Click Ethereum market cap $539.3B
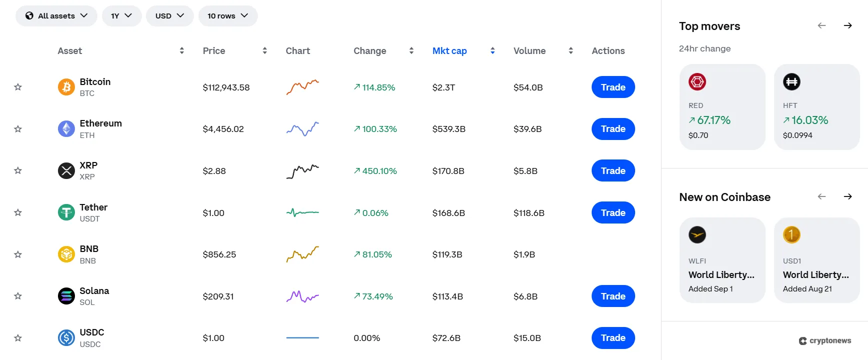 [449, 129]
